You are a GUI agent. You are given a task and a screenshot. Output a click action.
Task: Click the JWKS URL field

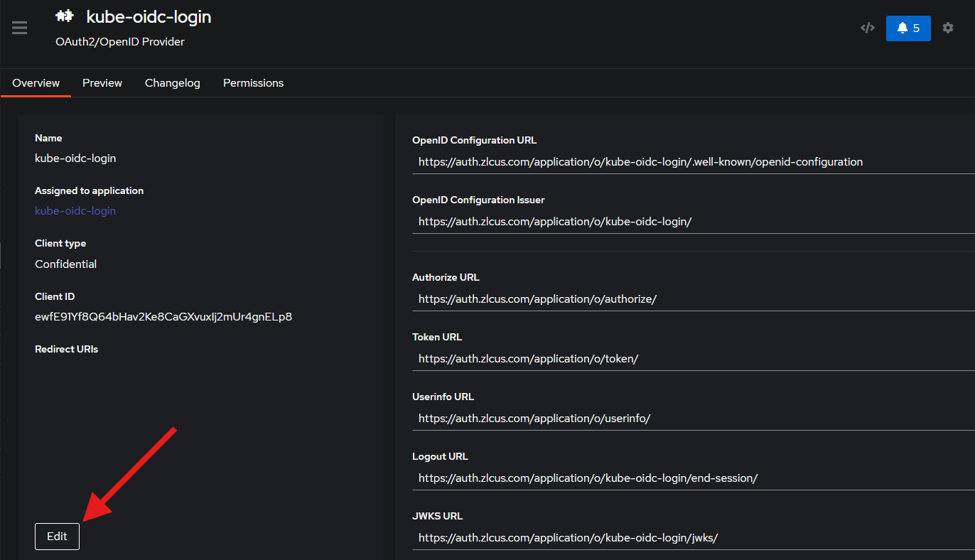[x=694, y=538]
